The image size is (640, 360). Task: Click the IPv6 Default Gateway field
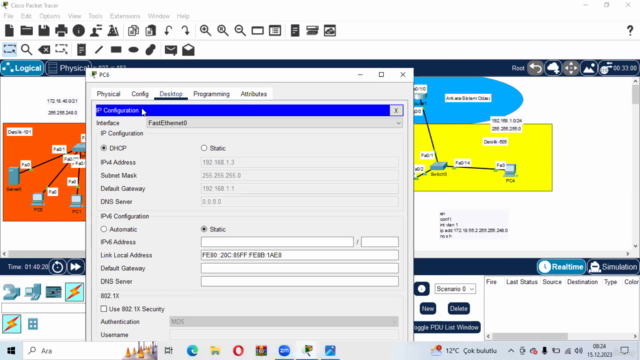pos(300,268)
